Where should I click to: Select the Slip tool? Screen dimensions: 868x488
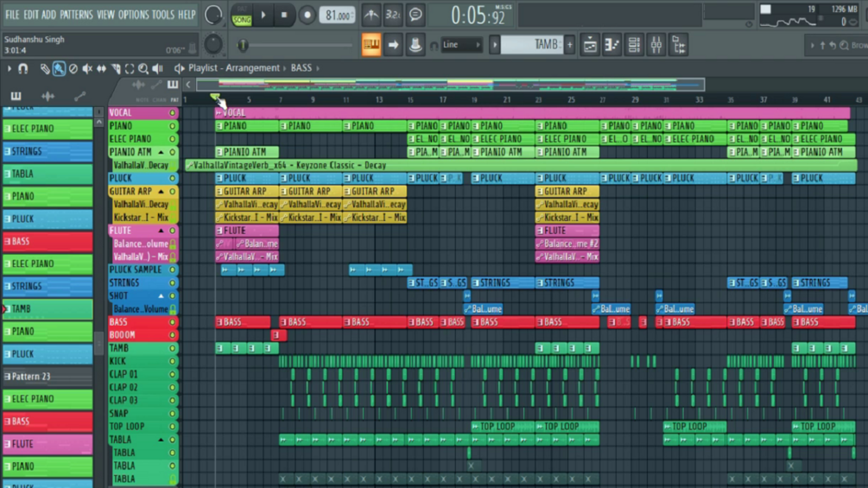pos(101,68)
